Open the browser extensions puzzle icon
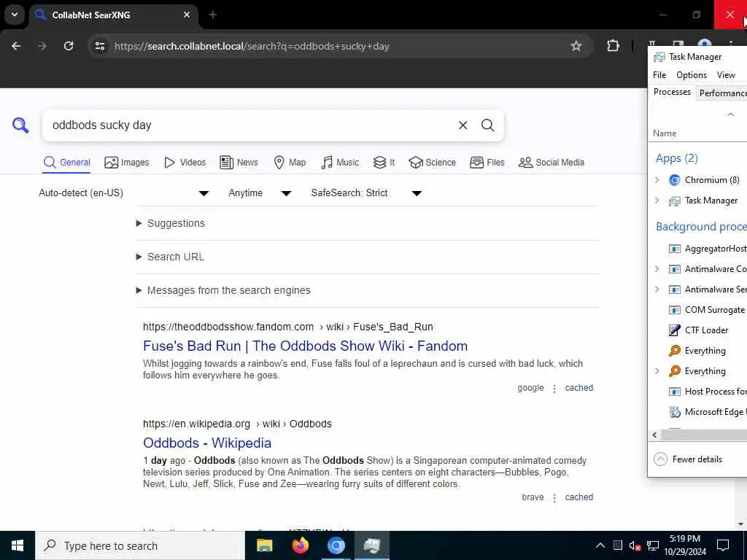The image size is (747, 560). point(613,46)
